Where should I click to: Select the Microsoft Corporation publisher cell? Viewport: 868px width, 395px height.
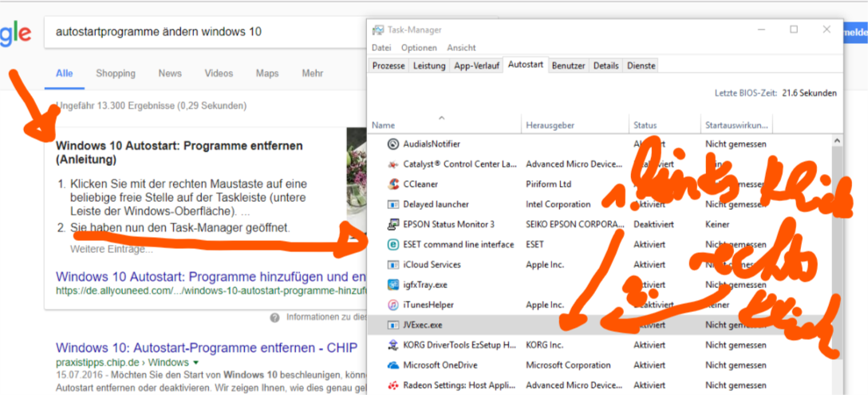pyautogui.click(x=568, y=365)
